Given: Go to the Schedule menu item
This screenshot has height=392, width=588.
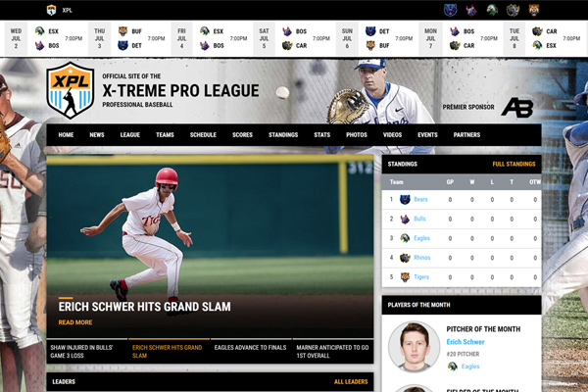Looking at the screenshot, I should coord(203,135).
